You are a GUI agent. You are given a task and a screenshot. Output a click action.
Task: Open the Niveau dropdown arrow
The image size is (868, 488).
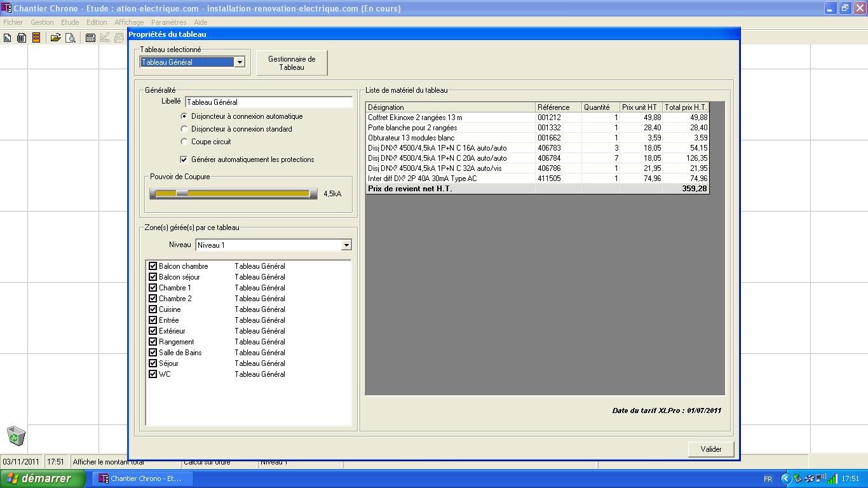(x=346, y=245)
